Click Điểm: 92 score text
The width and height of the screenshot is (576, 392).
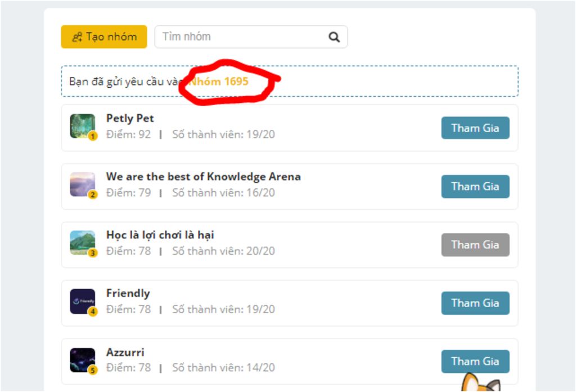click(x=129, y=134)
